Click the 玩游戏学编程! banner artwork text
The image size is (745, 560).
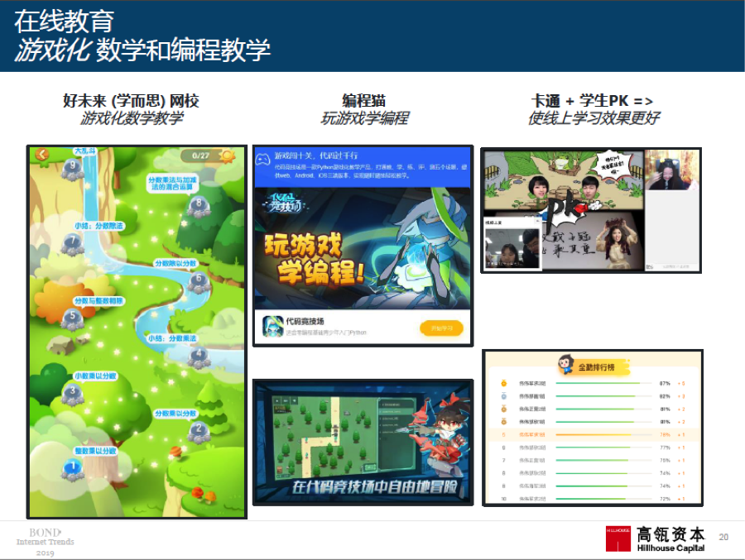tap(314, 260)
